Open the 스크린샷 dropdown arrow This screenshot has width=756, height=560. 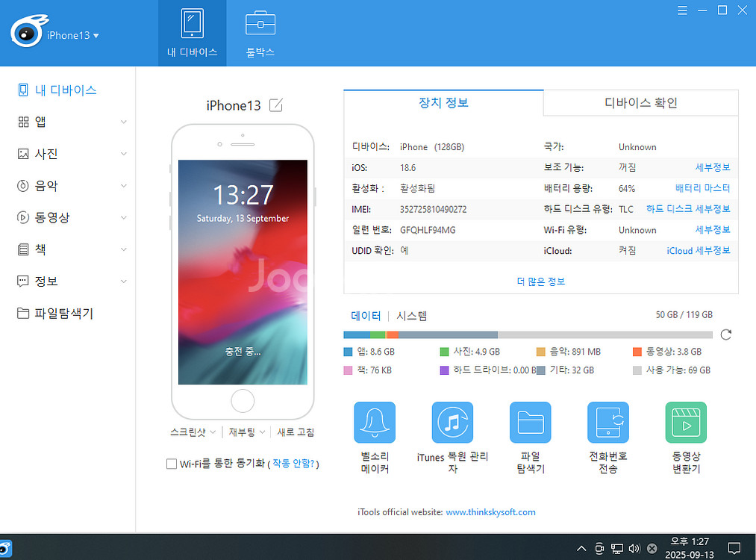coord(213,432)
